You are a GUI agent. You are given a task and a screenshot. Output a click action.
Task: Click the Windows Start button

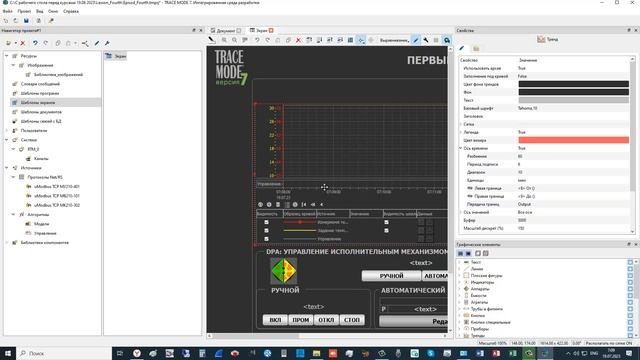point(8,353)
